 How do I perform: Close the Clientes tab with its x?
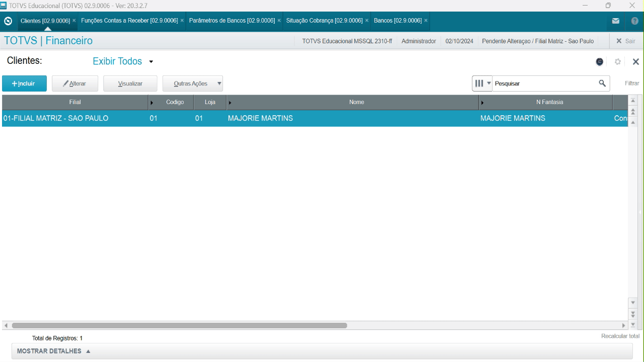tap(74, 21)
